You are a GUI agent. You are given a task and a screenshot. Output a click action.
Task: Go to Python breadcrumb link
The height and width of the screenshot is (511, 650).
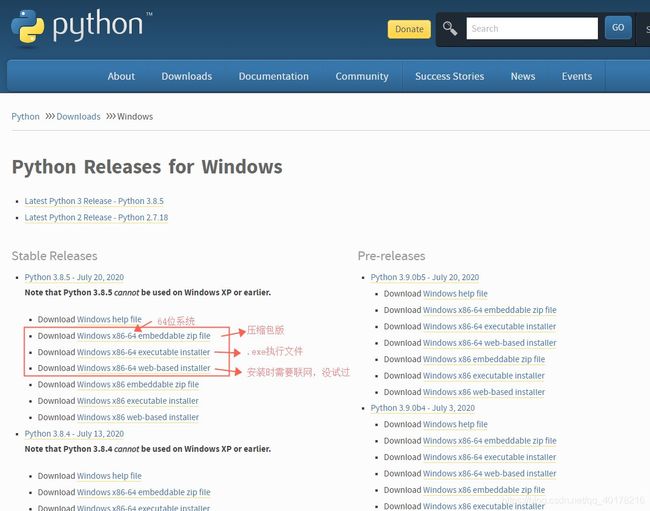[25, 116]
